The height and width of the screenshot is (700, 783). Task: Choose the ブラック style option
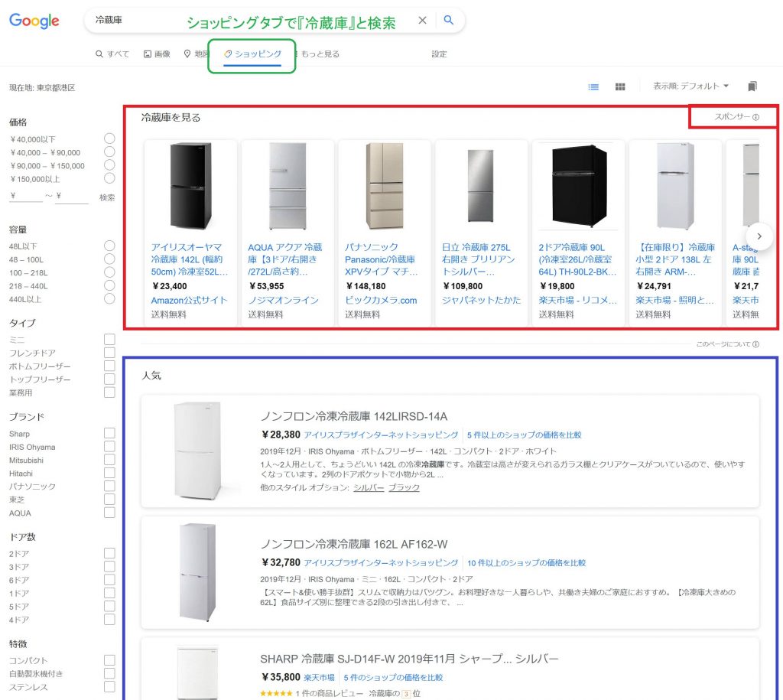[x=404, y=487]
